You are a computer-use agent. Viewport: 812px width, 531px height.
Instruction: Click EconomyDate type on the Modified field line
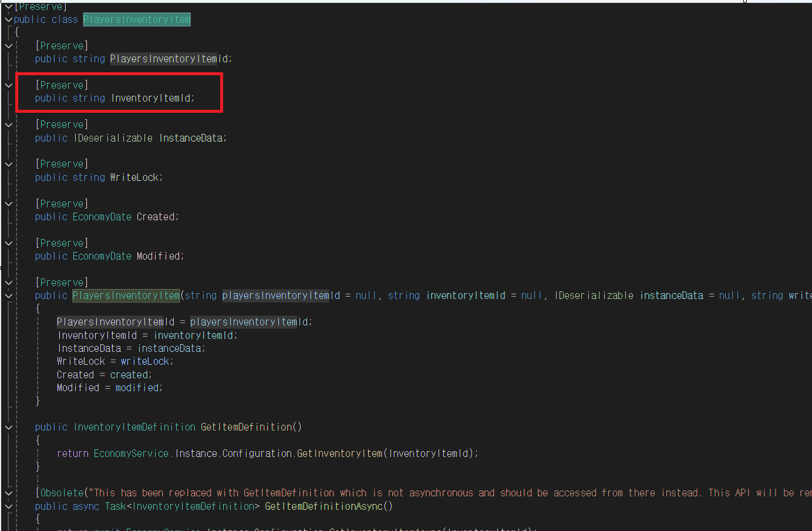[102, 256]
